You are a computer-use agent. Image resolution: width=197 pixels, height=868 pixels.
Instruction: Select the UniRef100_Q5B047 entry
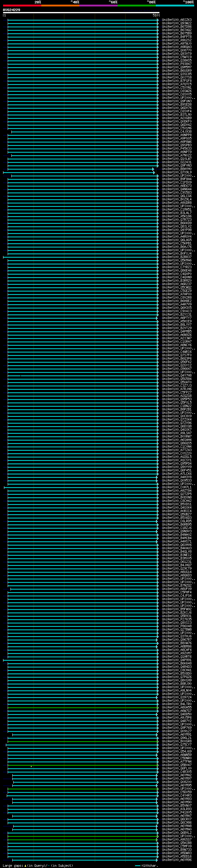(x=177, y=765)
